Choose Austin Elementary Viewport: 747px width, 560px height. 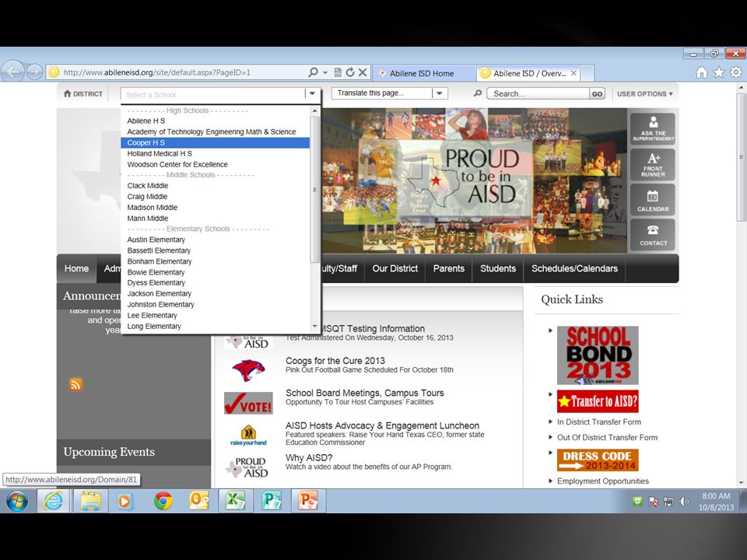coord(156,240)
